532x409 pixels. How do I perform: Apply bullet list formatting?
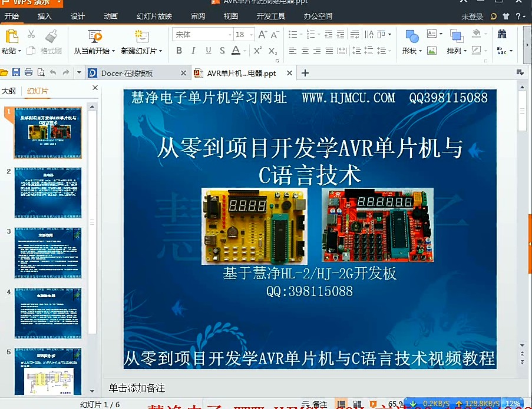click(x=293, y=34)
